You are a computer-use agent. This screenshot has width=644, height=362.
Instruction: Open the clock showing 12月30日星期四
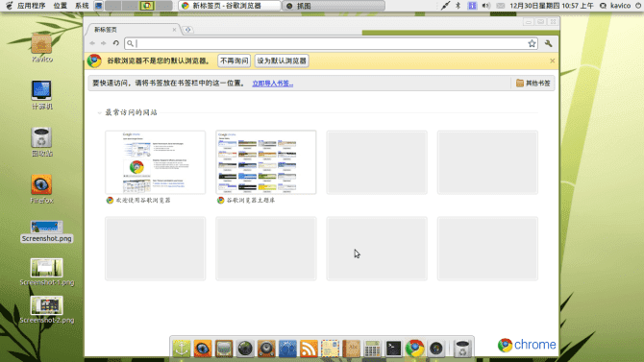pyautogui.click(x=552, y=6)
